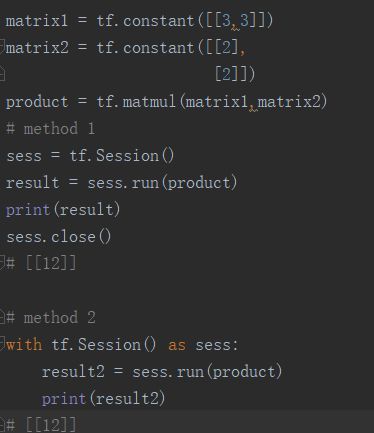The width and height of the screenshot is (374, 433).
Task: Click 'matrix2' argument inside tf.matmul call
Action: pos(289,101)
